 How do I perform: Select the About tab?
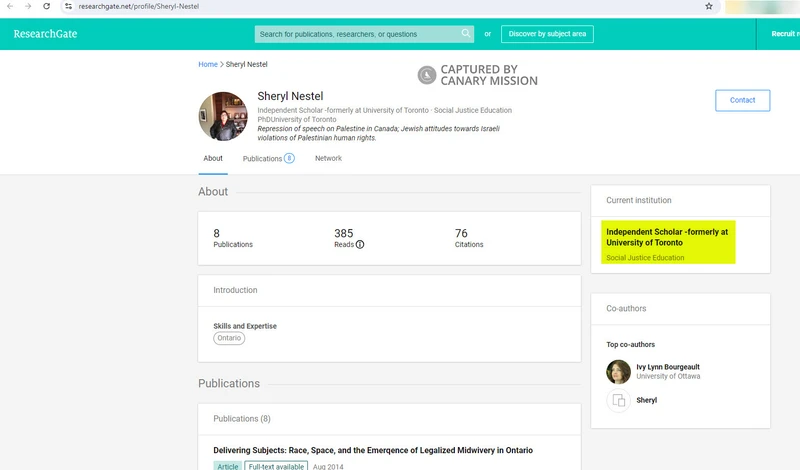[x=213, y=158]
